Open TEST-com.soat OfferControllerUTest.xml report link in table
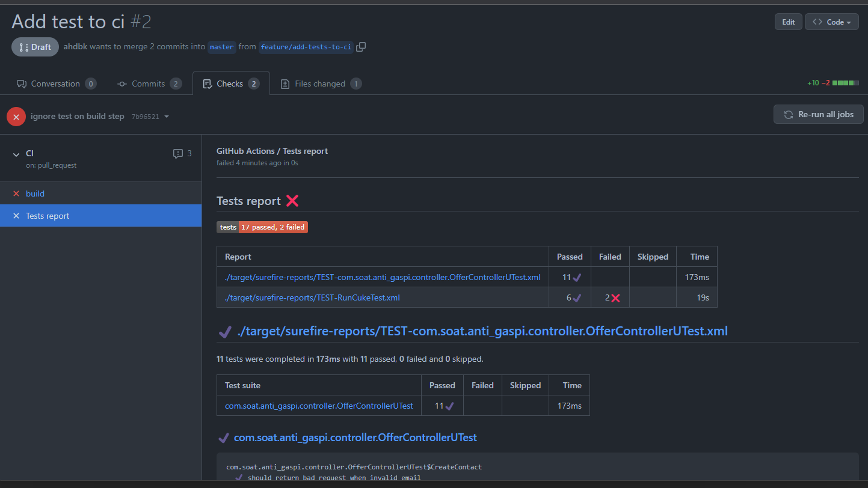 383,277
